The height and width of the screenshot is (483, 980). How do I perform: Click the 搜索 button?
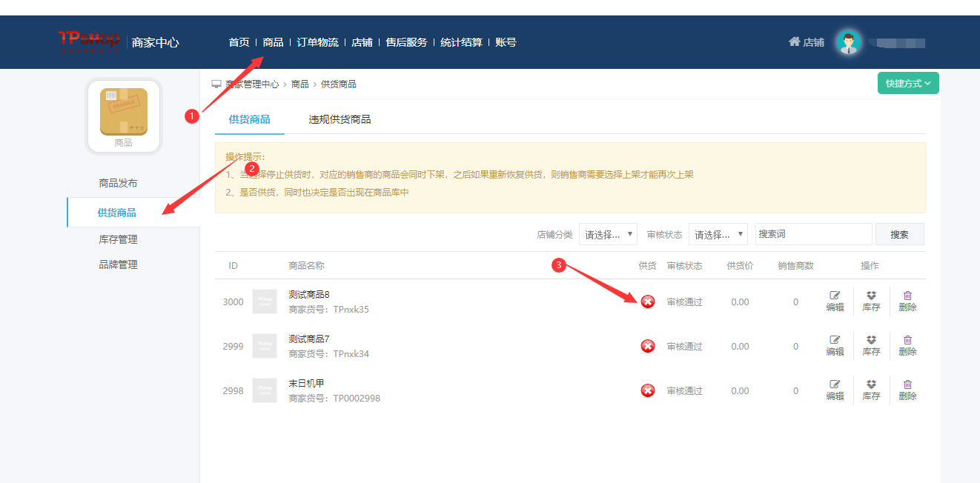click(899, 234)
